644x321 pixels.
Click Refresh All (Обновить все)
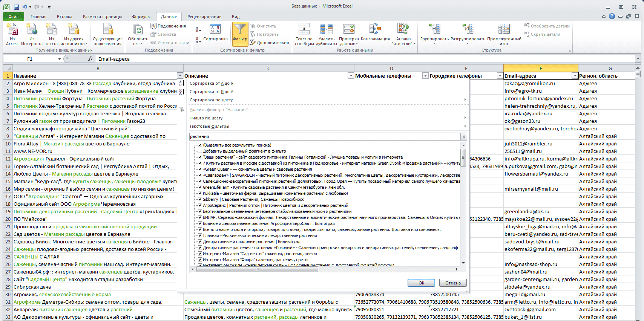coord(138,35)
